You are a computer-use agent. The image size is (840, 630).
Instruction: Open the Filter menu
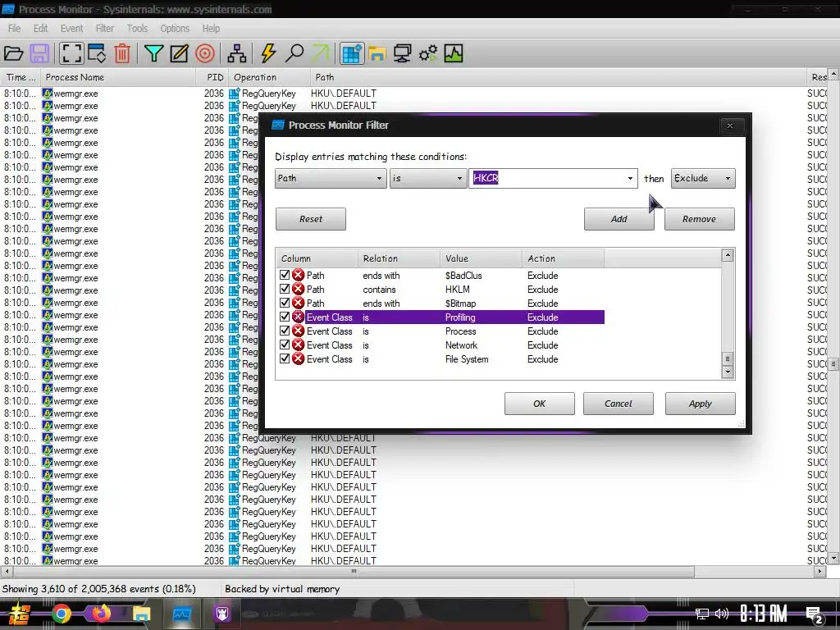(105, 29)
